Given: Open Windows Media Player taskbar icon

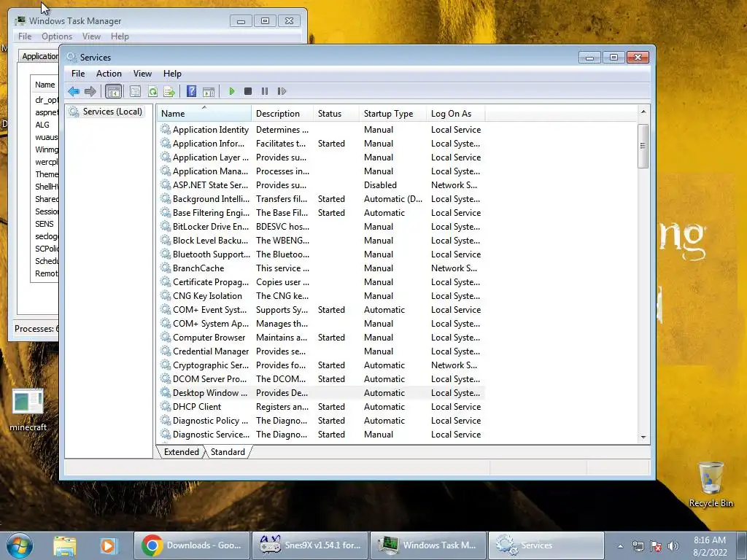Looking at the screenshot, I should tap(108, 545).
